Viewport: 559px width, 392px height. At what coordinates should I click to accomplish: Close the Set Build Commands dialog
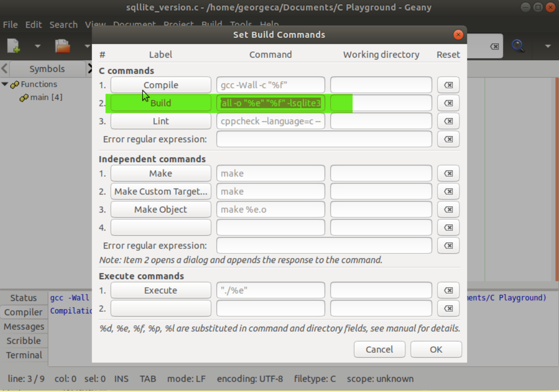point(458,35)
